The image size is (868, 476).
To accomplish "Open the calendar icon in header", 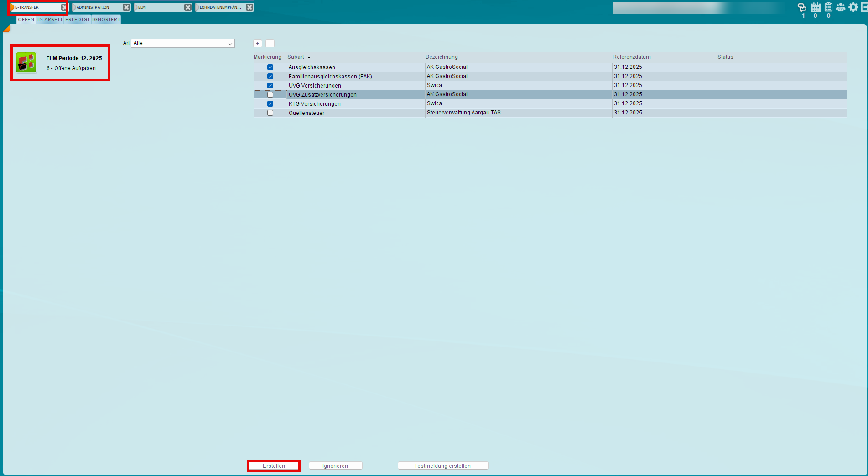I will coord(816,7).
